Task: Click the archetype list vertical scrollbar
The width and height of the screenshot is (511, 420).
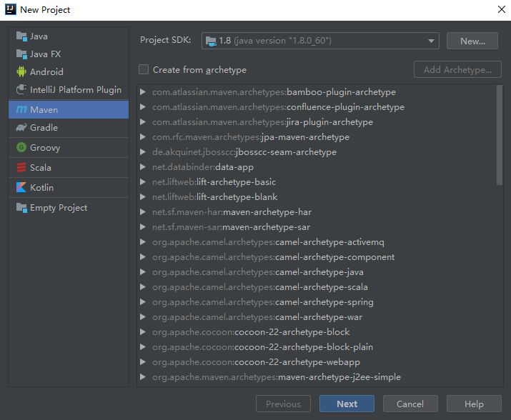Action: [x=499, y=136]
